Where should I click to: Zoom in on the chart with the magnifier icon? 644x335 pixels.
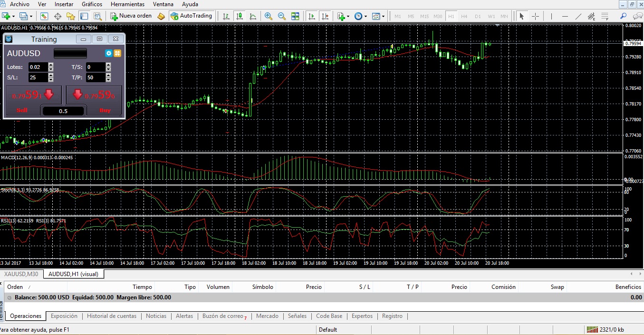coord(269,16)
